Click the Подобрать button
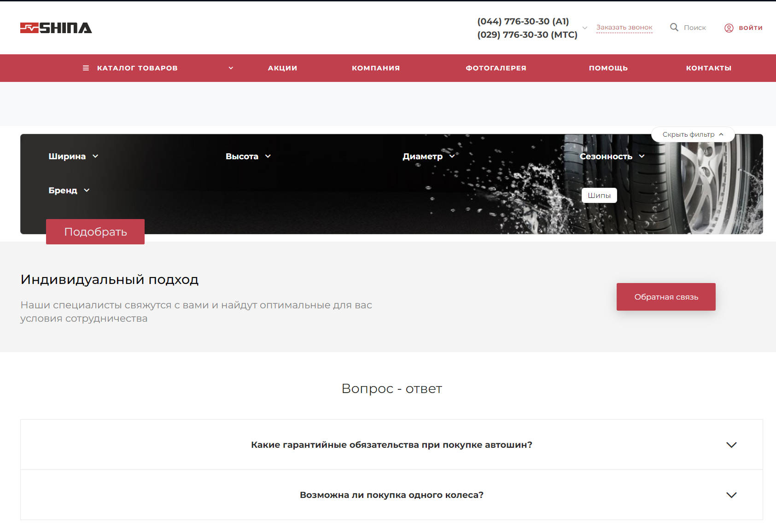The image size is (776, 532). pos(95,232)
